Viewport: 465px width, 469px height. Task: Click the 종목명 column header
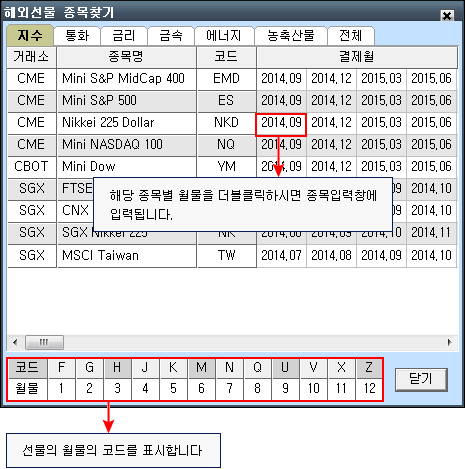pos(126,57)
